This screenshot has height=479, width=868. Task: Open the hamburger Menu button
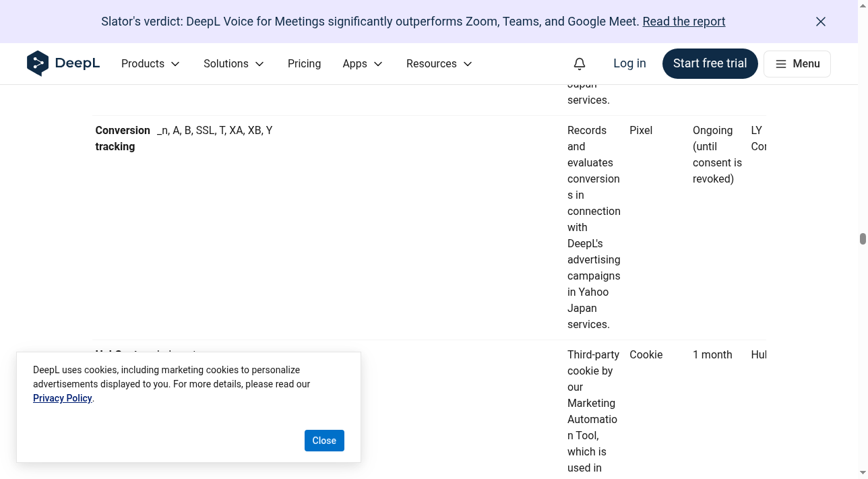[x=797, y=64]
